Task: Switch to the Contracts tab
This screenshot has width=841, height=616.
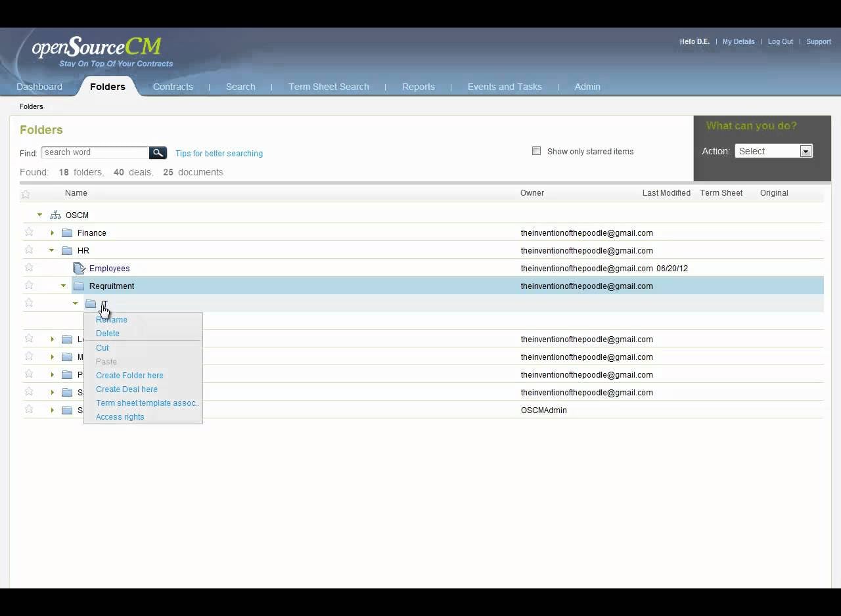Action: pyautogui.click(x=173, y=86)
